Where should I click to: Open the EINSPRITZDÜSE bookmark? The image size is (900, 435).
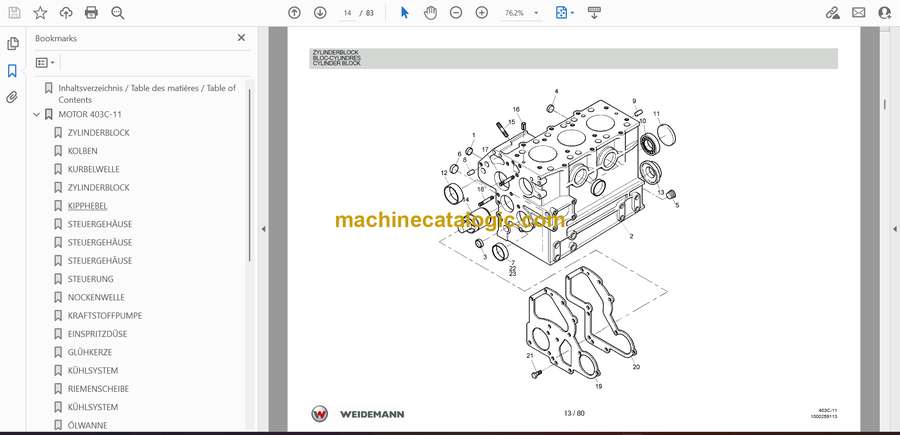point(98,333)
